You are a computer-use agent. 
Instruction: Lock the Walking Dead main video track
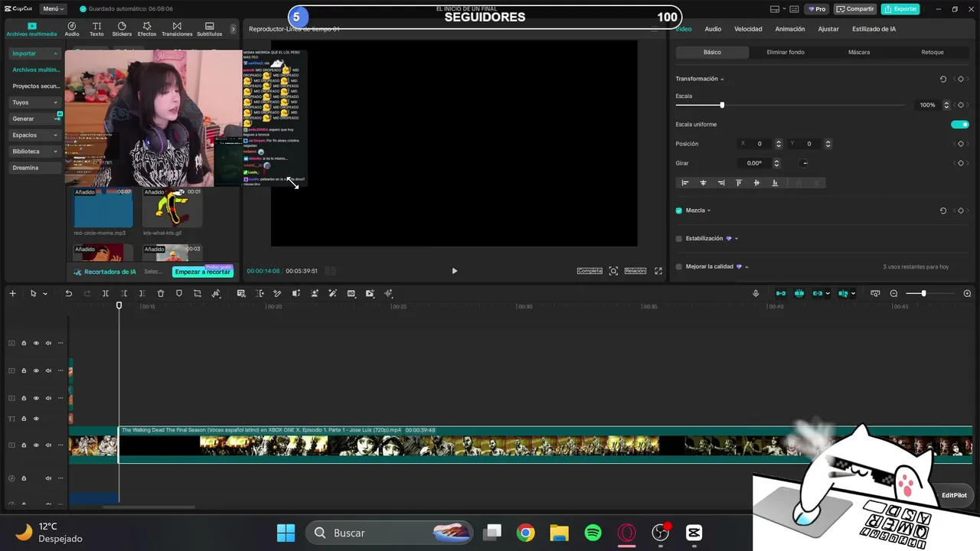pyautogui.click(x=24, y=445)
